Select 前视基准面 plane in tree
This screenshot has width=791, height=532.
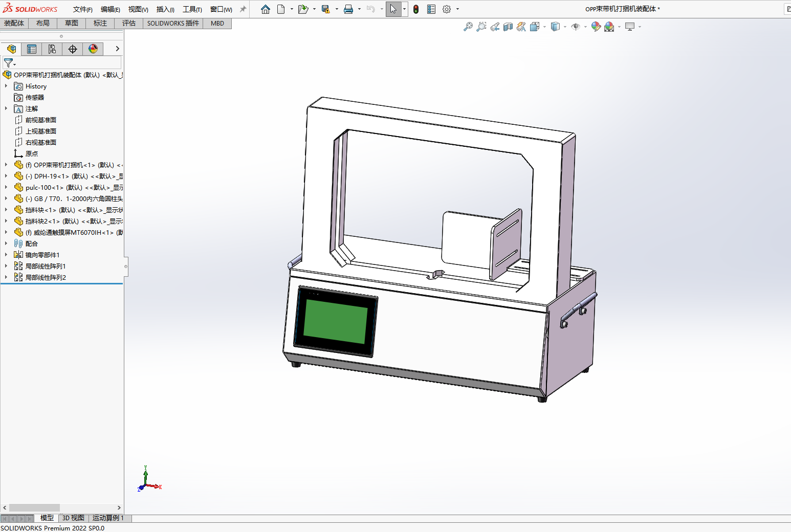[41, 120]
